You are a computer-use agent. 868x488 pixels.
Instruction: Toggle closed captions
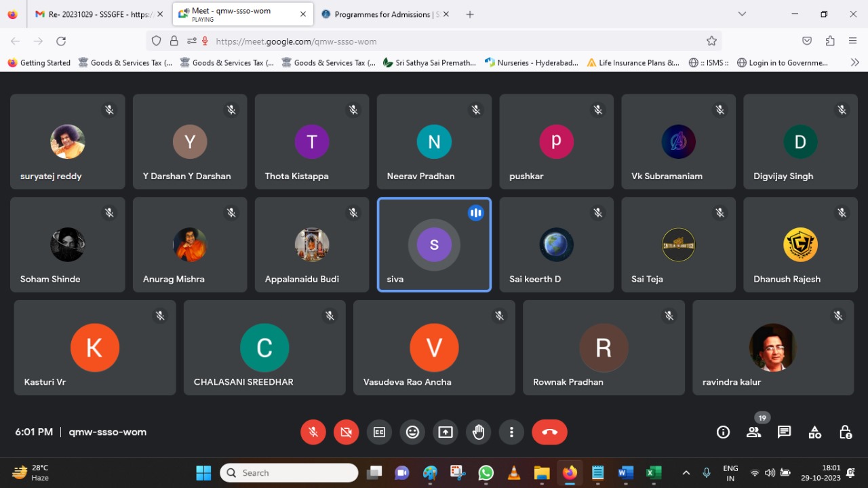point(379,432)
